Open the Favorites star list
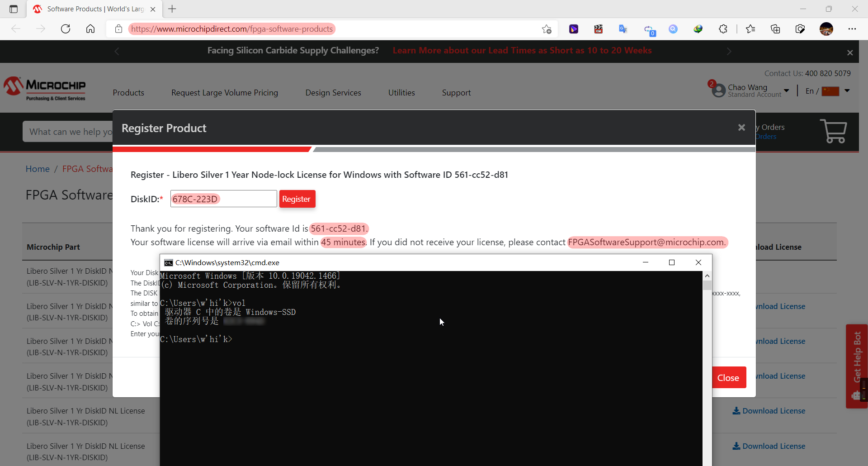 pyautogui.click(x=750, y=29)
